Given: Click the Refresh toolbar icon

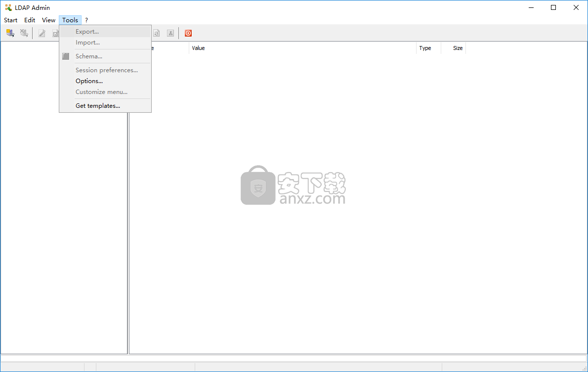Looking at the screenshot, I should (x=156, y=33).
